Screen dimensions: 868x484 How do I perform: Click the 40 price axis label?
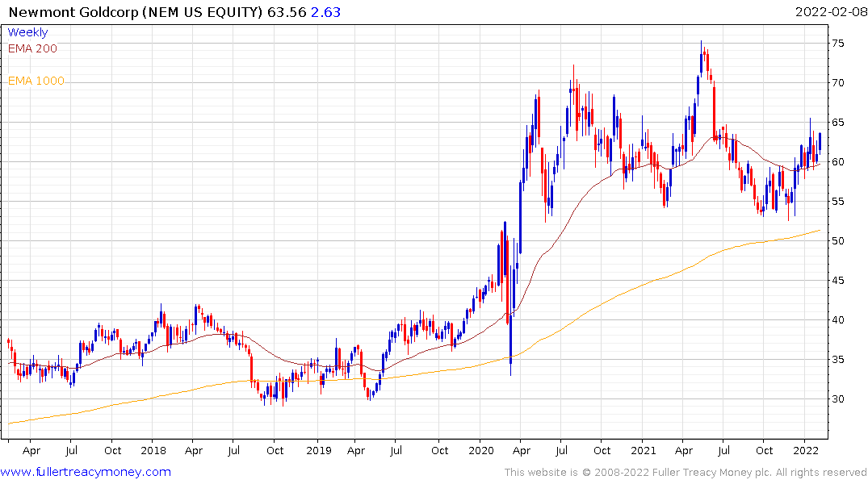(837, 320)
